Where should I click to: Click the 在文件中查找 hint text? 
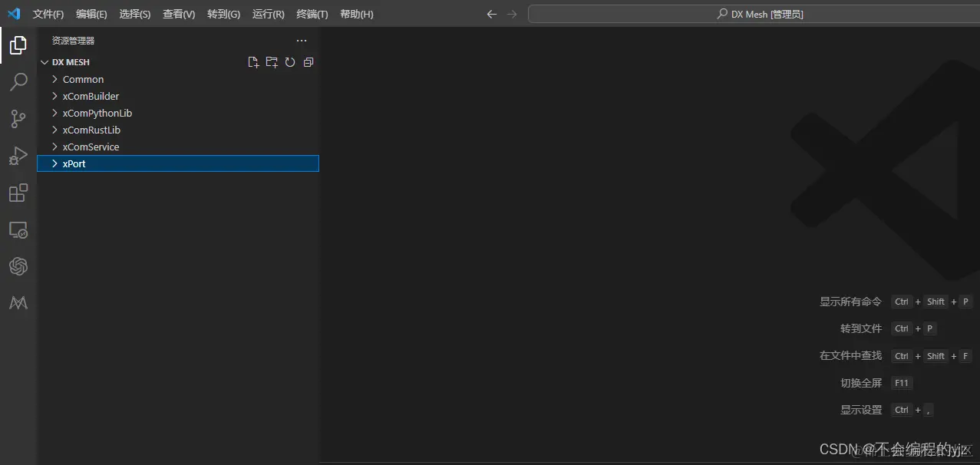click(x=850, y=356)
